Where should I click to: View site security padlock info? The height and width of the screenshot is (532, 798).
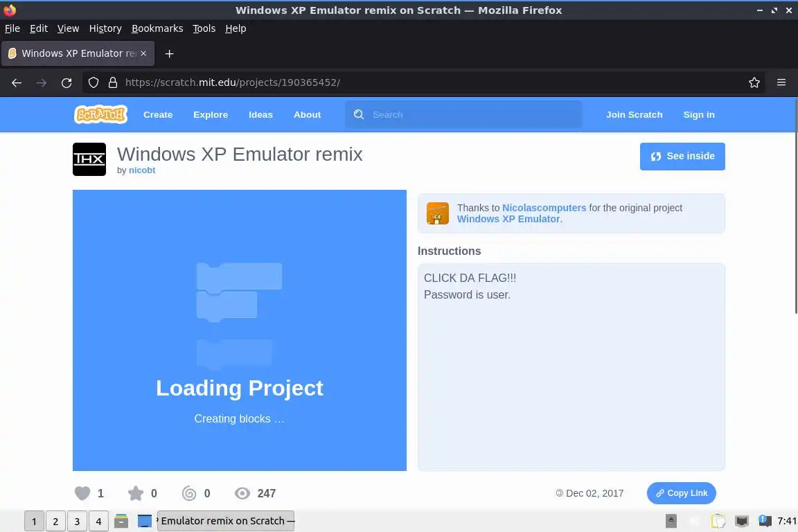point(113,82)
